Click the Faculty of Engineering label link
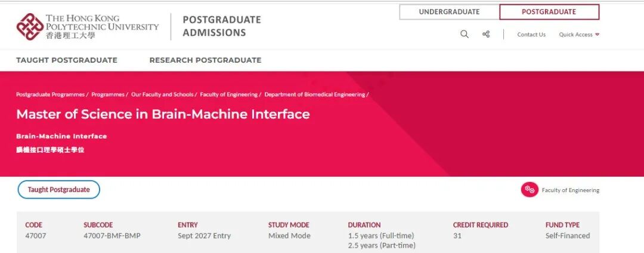This screenshot has width=644, height=253. pos(571,190)
